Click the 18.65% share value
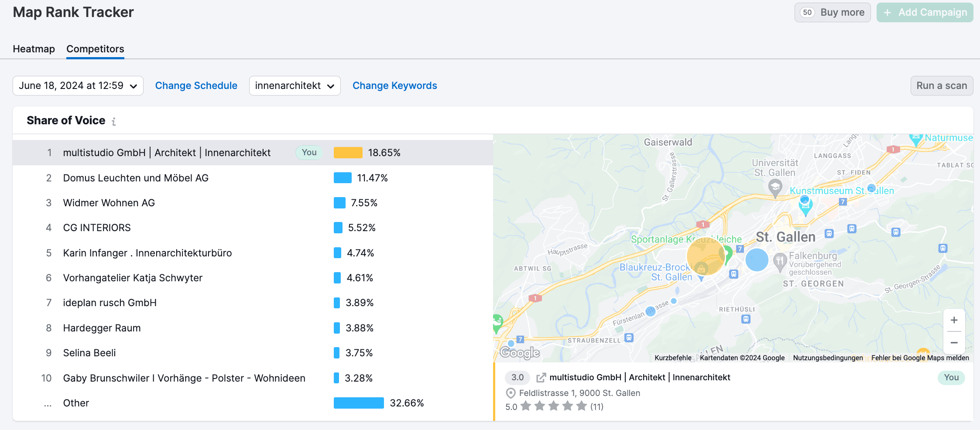This screenshot has height=430, width=980. click(384, 153)
